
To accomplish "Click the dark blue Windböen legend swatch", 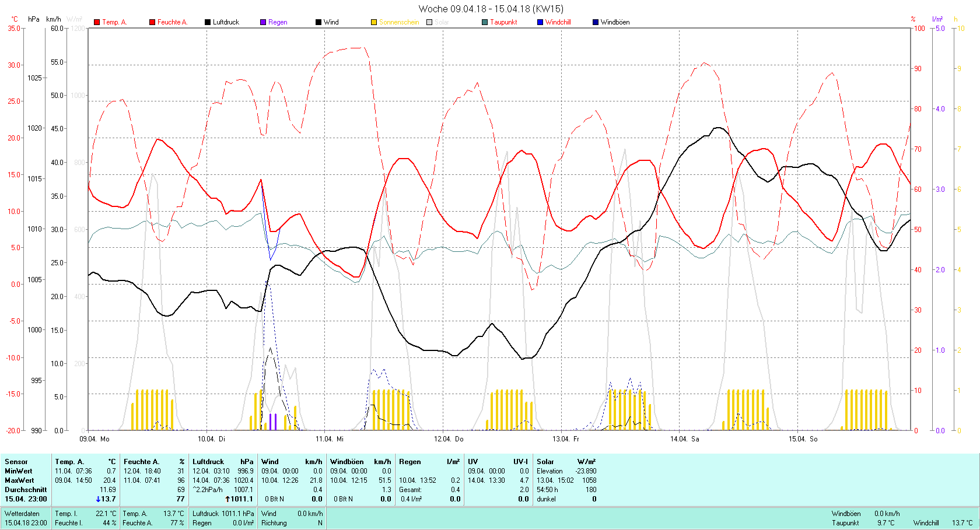I will click(x=596, y=22).
